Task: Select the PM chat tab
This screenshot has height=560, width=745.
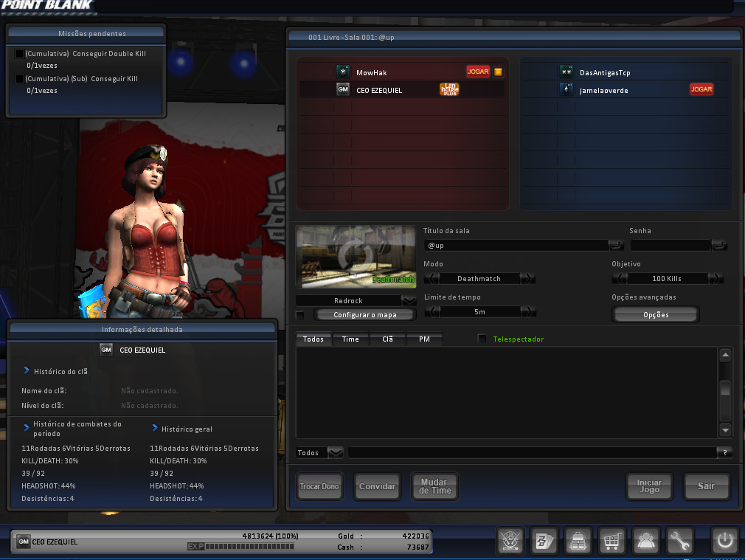Action: [424, 339]
